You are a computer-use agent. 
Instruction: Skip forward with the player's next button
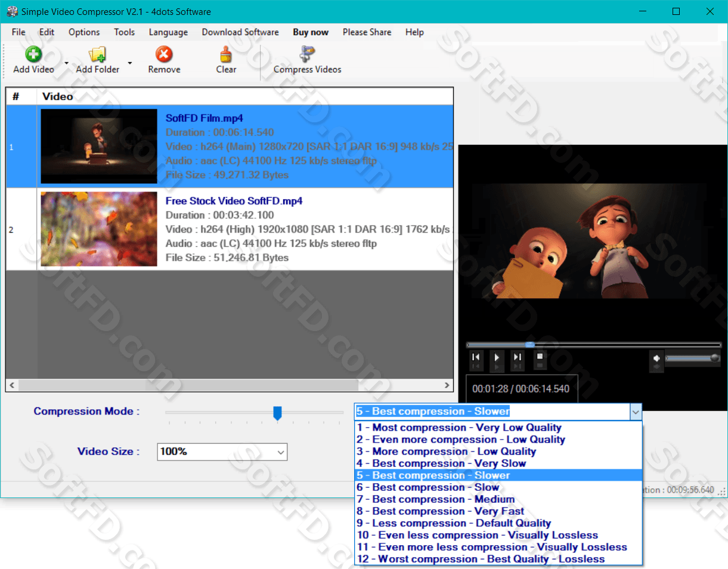click(x=518, y=357)
